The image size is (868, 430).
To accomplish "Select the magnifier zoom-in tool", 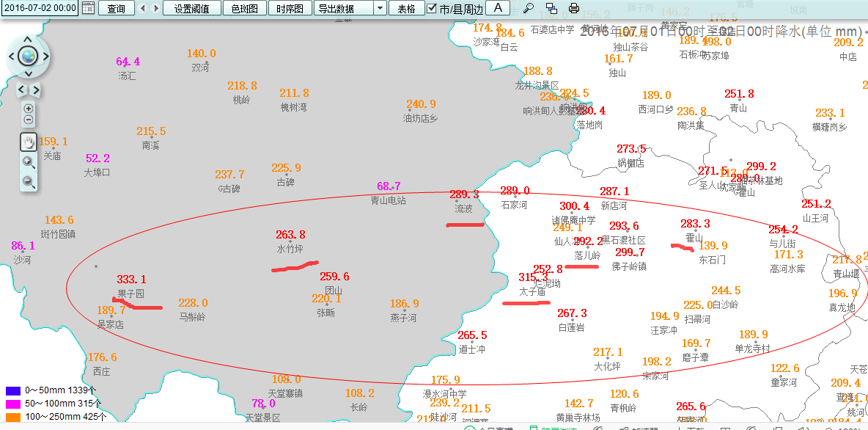I will (29, 162).
